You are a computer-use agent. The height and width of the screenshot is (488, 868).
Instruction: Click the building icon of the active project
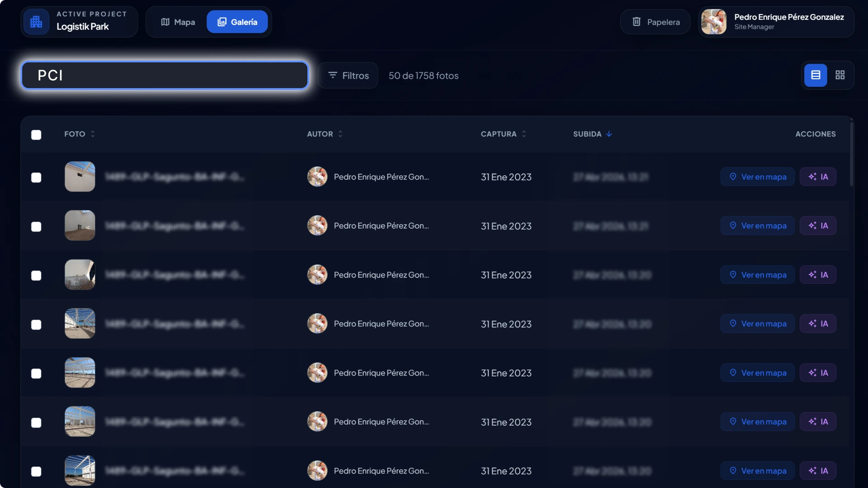point(36,22)
